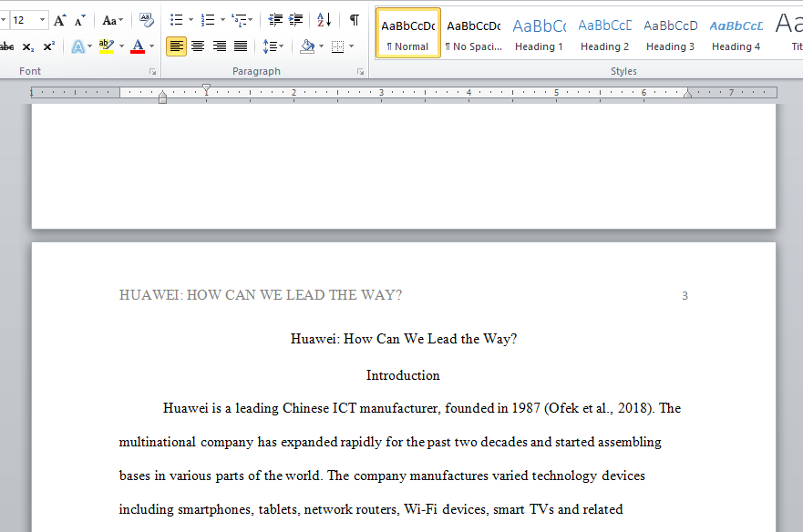803x532 pixels.
Task: Click the Shading paint bucket icon
Action: click(307, 46)
